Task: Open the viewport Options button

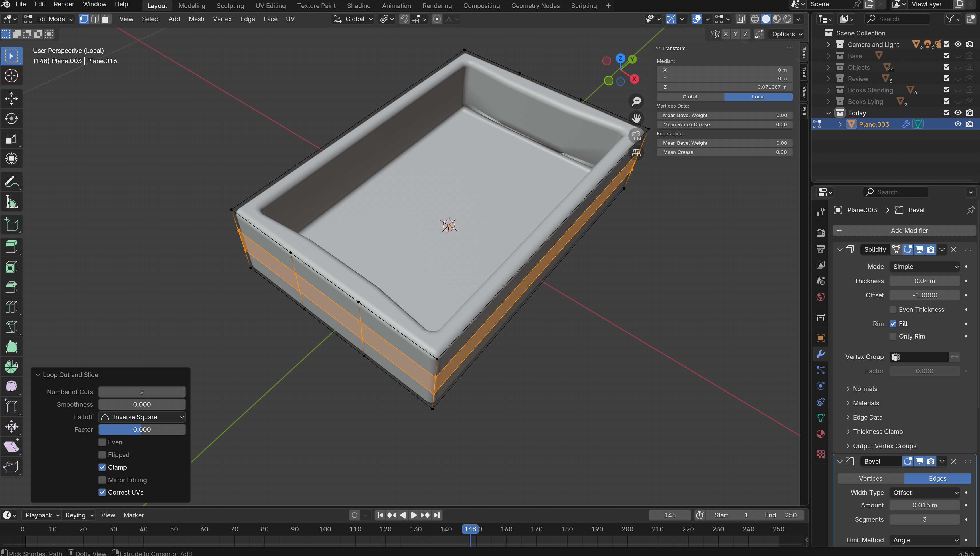Action: click(787, 34)
